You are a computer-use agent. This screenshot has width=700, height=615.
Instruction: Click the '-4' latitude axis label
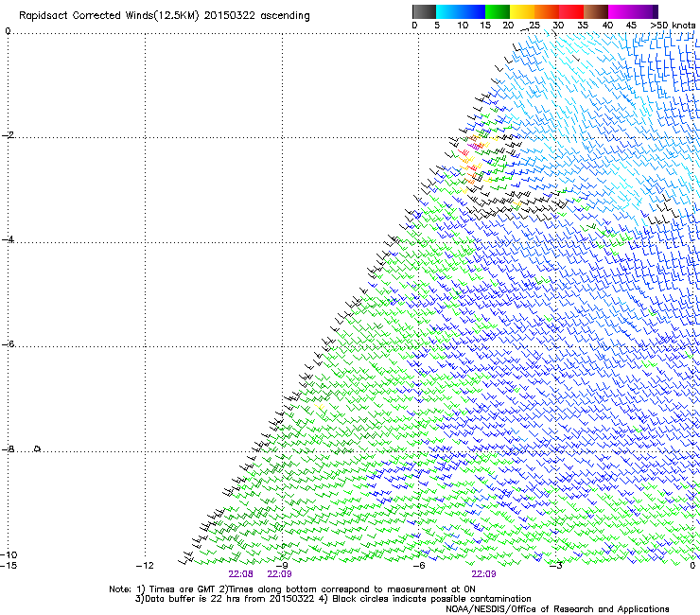pyautogui.click(x=8, y=239)
